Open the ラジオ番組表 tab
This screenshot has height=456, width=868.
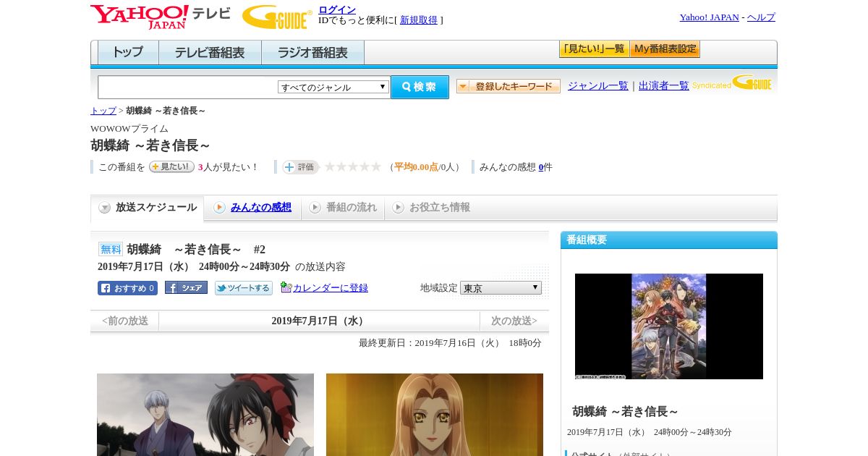point(312,53)
